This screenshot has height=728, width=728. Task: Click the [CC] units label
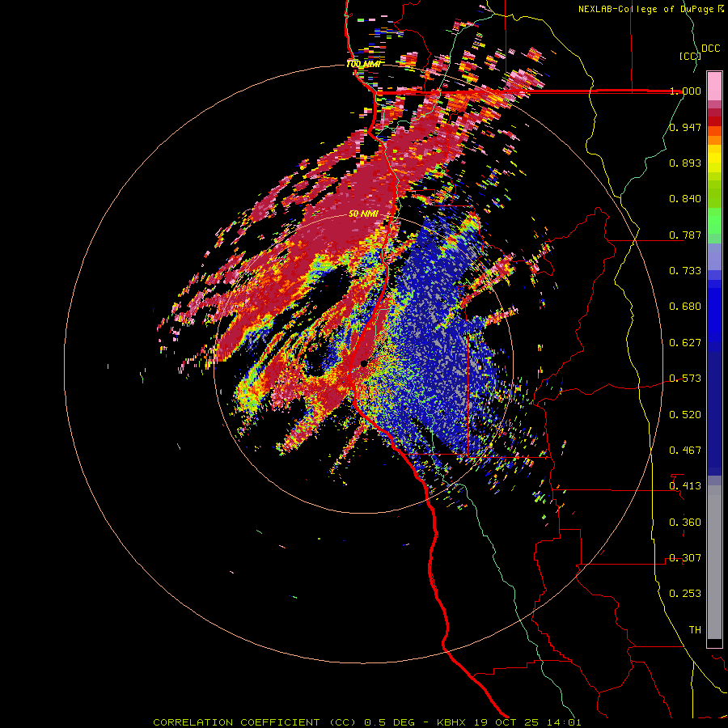pyautogui.click(x=690, y=56)
